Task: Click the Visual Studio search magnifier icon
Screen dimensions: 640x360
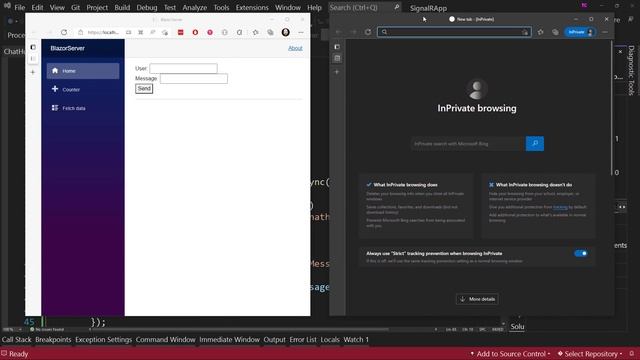Action: pyautogui.click(x=397, y=7)
